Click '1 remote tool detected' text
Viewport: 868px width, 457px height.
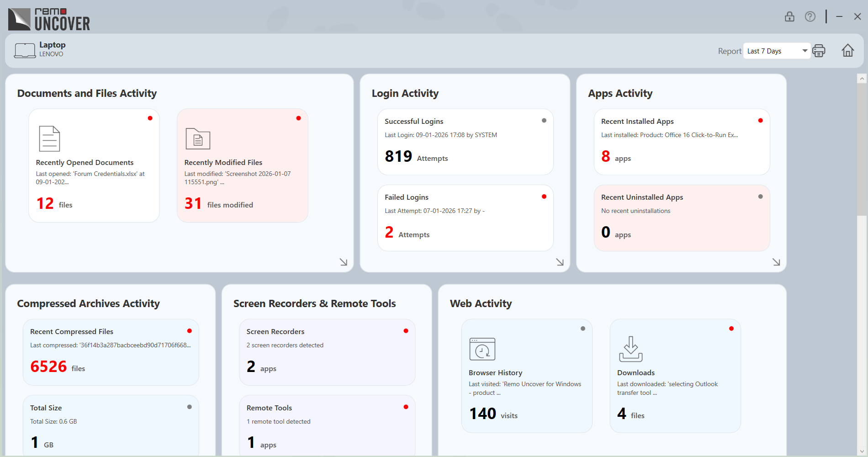tap(279, 421)
